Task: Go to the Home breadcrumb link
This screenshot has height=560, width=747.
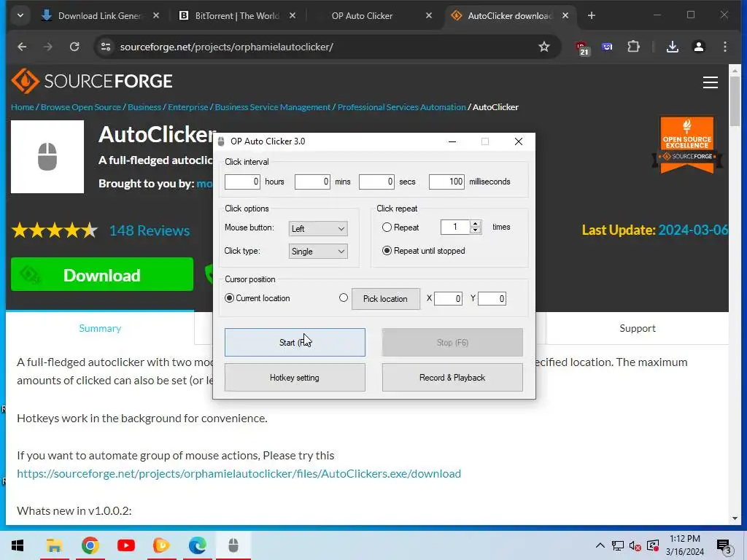Action: [x=23, y=107]
